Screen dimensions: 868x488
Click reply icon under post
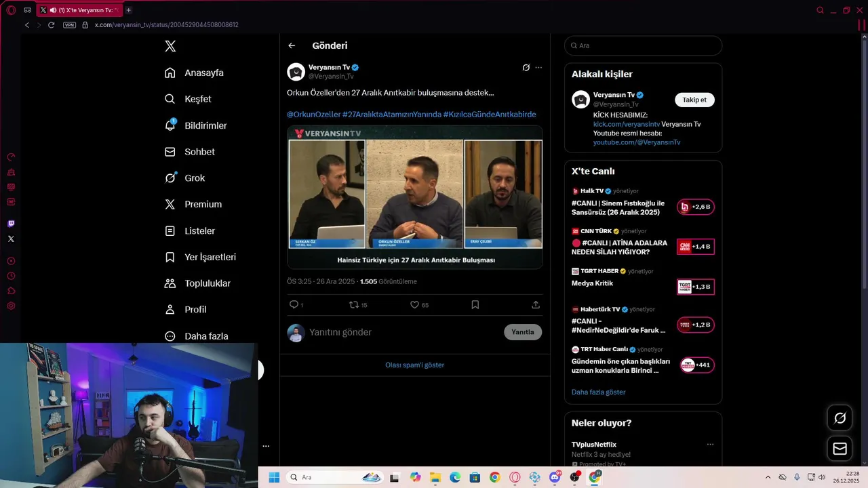pyautogui.click(x=294, y=305)
